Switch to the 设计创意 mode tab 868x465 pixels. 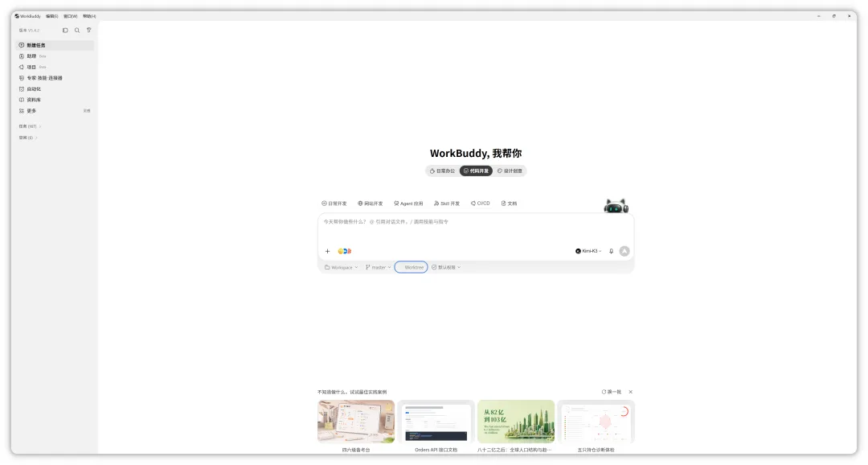click(x=510, y=171)
